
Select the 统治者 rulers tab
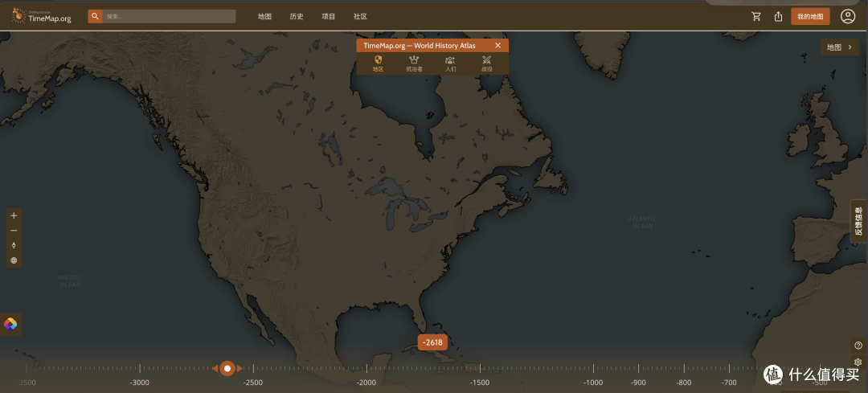(414, 64)
